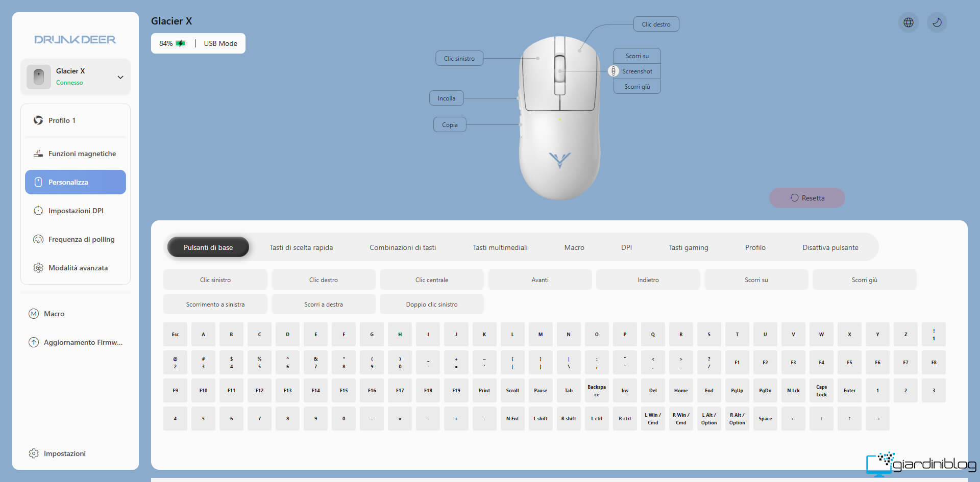Click the Glacier X mouse thumbnail
Screen dimensions: 980x482
click(39, 77)
